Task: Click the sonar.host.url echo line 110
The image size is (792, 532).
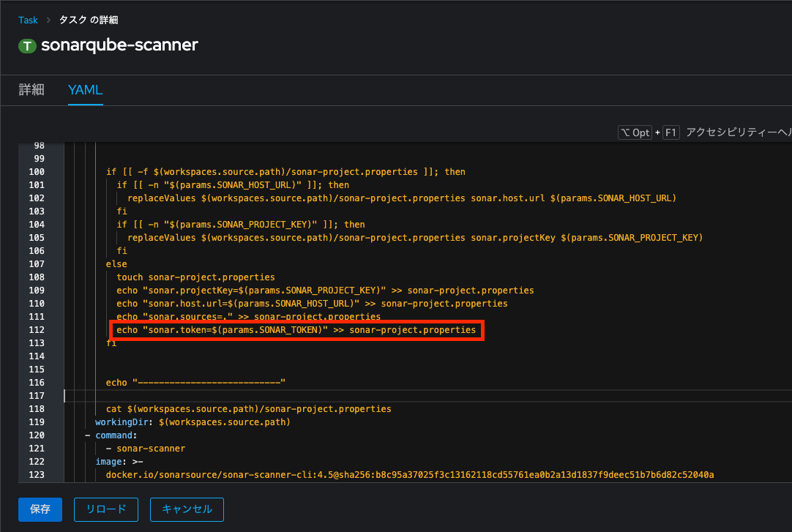Action: click(312, 304)
